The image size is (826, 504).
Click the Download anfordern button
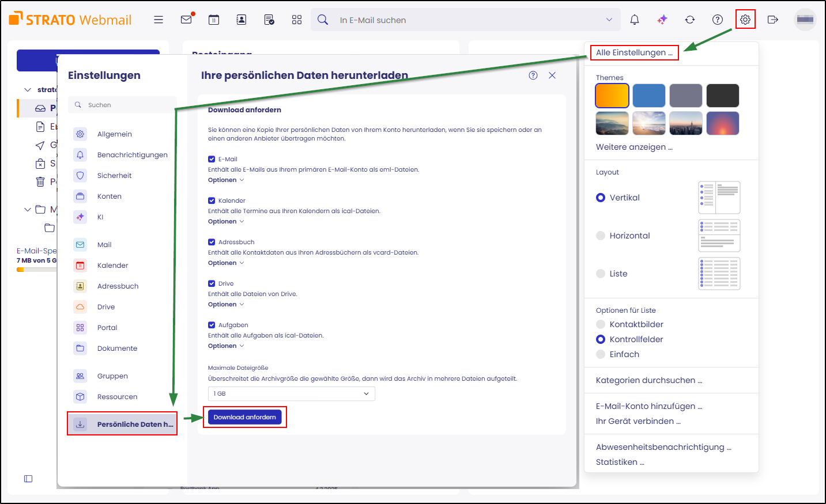[x=244, y=417]
